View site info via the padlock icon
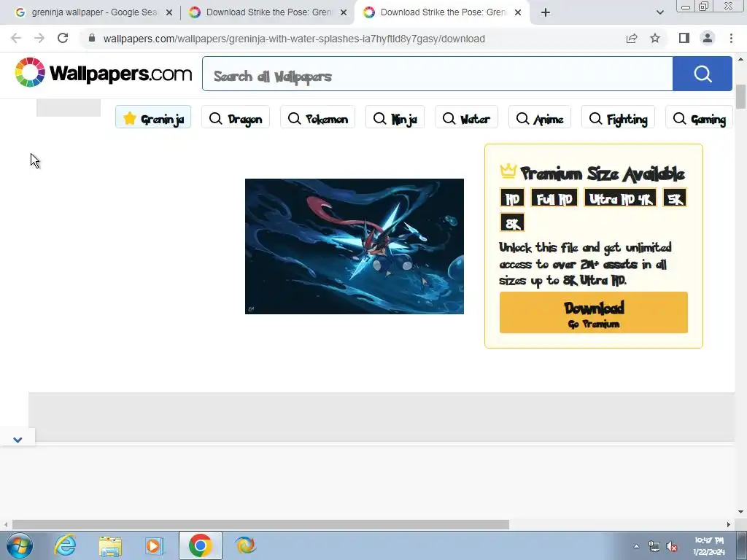Viewport: 747px width, 560px height. pyautogui.click(x=92, y=38)
